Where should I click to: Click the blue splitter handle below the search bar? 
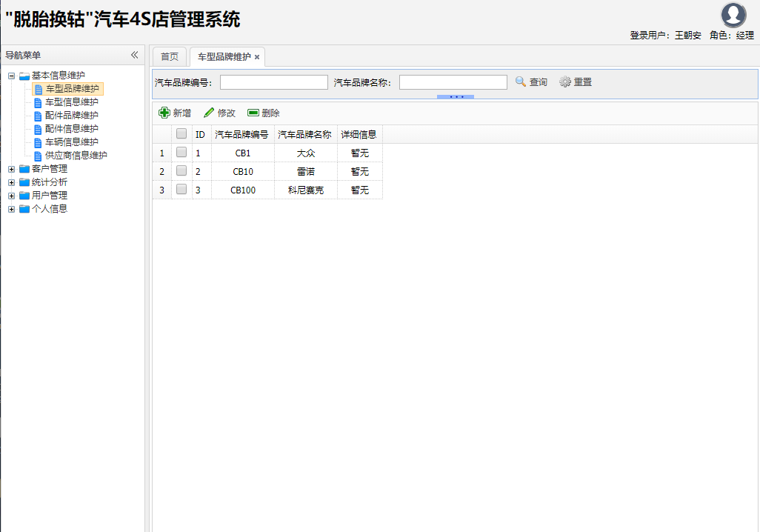click(x=454, y=96)
